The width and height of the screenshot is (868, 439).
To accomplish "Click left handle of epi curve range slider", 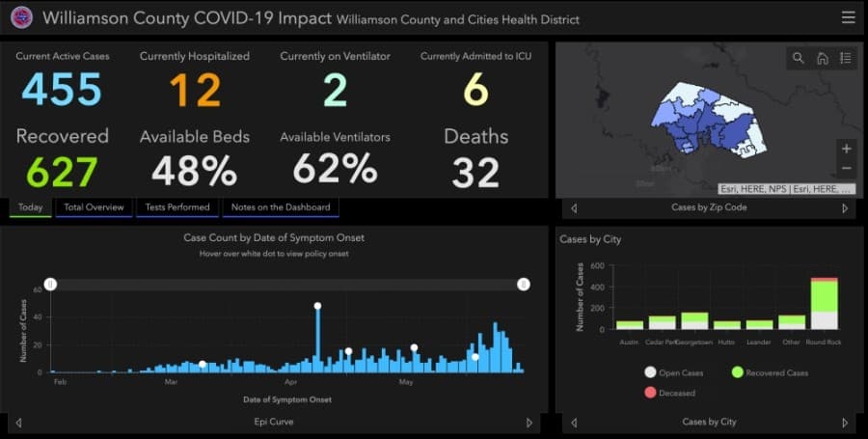I will (x=50, y=284).
